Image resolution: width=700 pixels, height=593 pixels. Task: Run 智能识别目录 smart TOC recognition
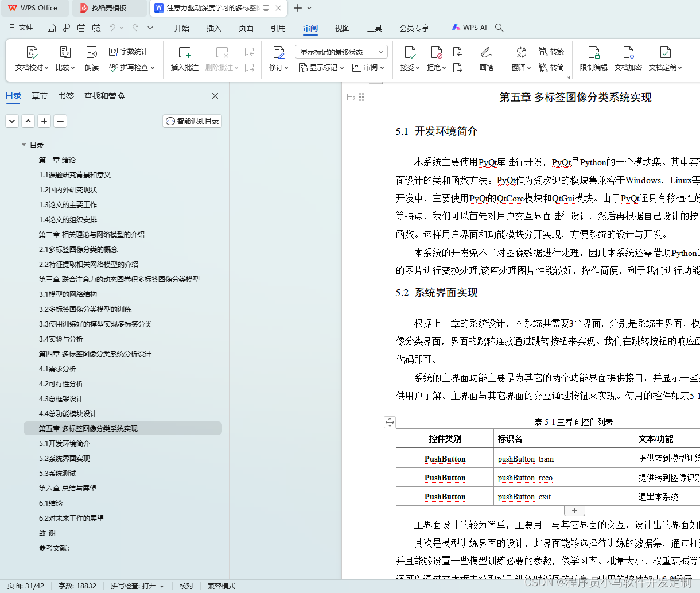pos(192,121)
